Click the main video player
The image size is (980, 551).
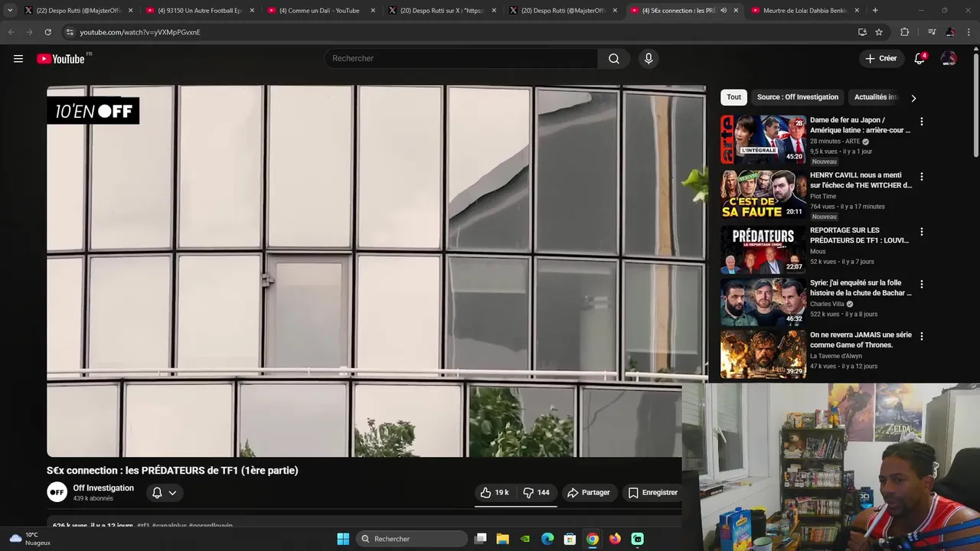point(376,271)
